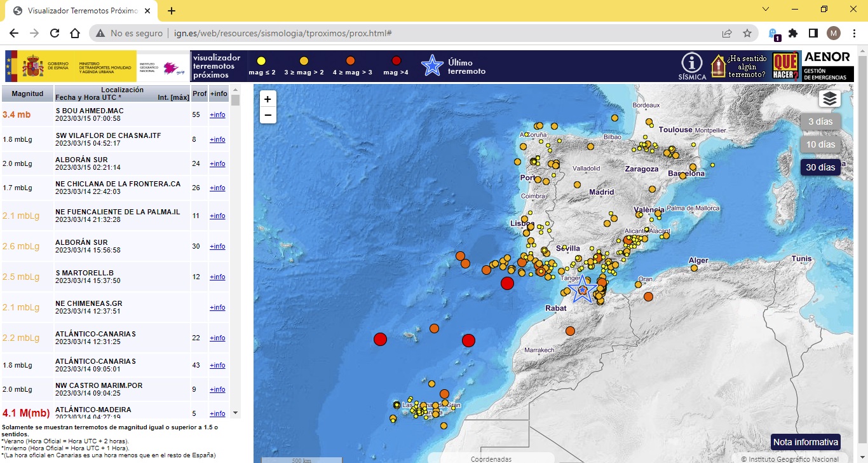The image size is (868, 463).
Task: Open the browser extensions puzzle icon
Action: coord(793,33)
